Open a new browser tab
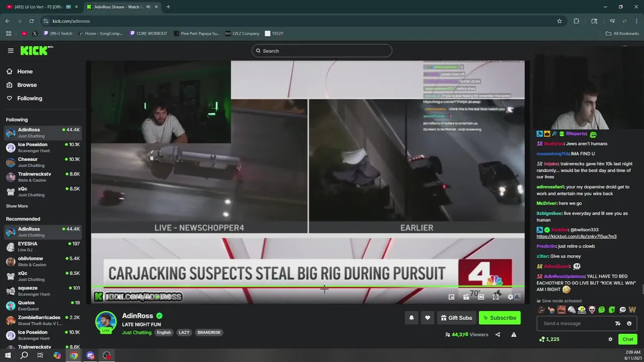This screenshot has width=644, height=362. tap(168, 7)
